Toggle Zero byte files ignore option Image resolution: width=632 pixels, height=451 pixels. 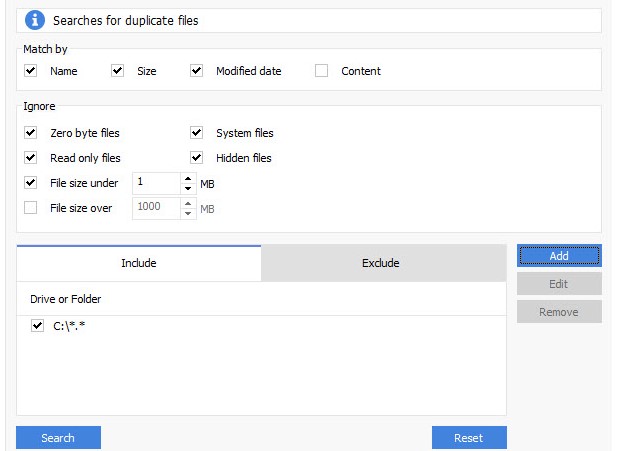click(31, 133)
